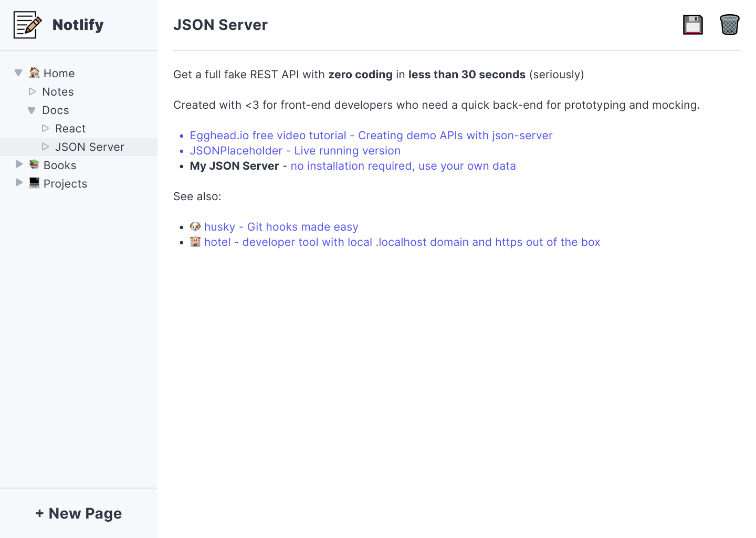Select the Notes page in the sidebar
The width and height of the screenshot is (756, 538).
[58, 91]
